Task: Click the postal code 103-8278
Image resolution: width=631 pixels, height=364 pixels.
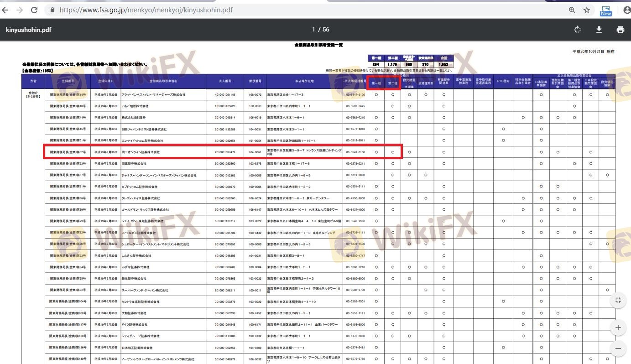Action: coord(255,163)
